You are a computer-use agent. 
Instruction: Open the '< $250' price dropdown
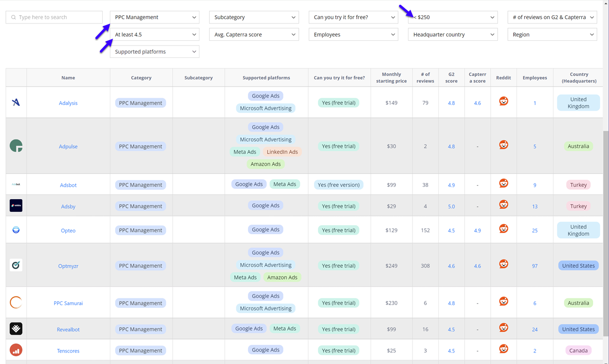click(x=453, y=17)
